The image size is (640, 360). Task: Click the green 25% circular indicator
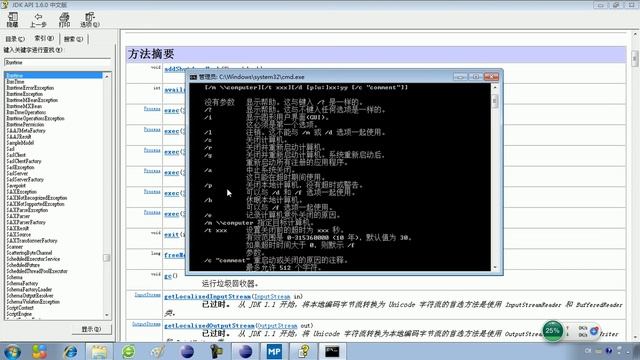coord(552,331)
